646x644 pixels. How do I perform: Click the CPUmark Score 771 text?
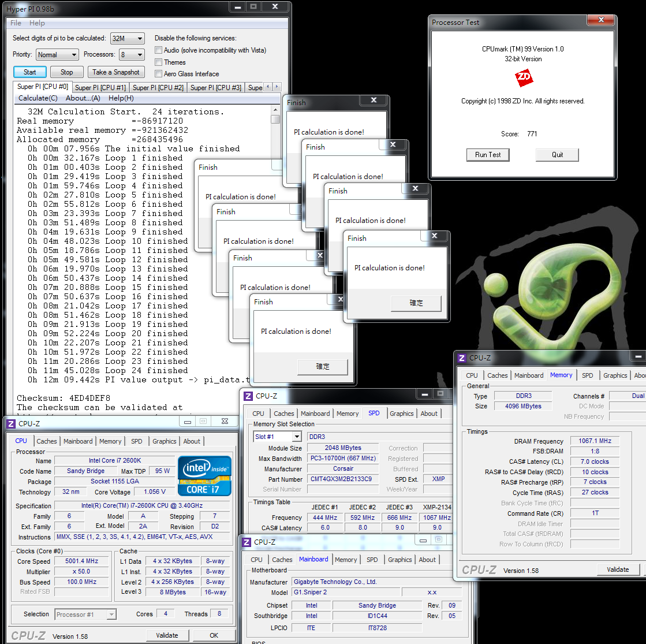coord(519,134)
